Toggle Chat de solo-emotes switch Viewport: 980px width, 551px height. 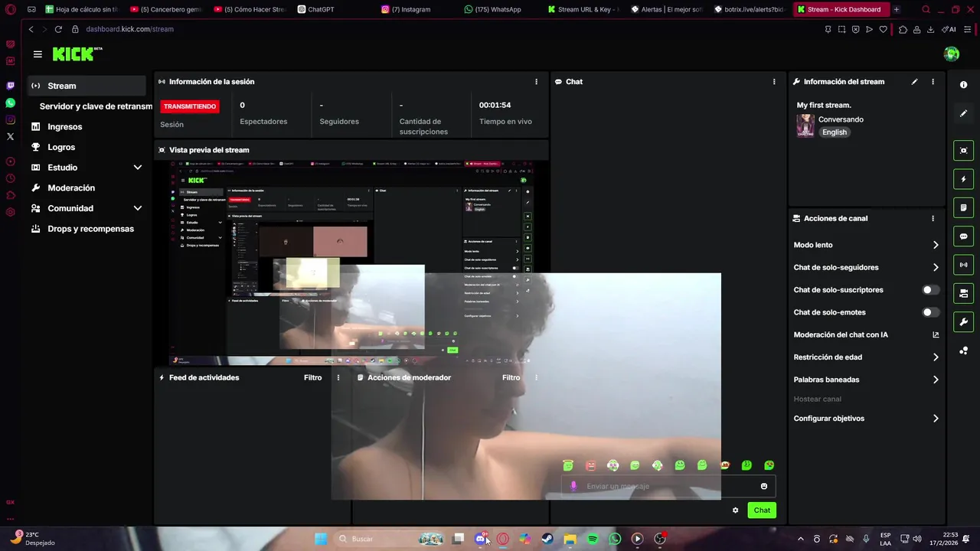(930, 312)
